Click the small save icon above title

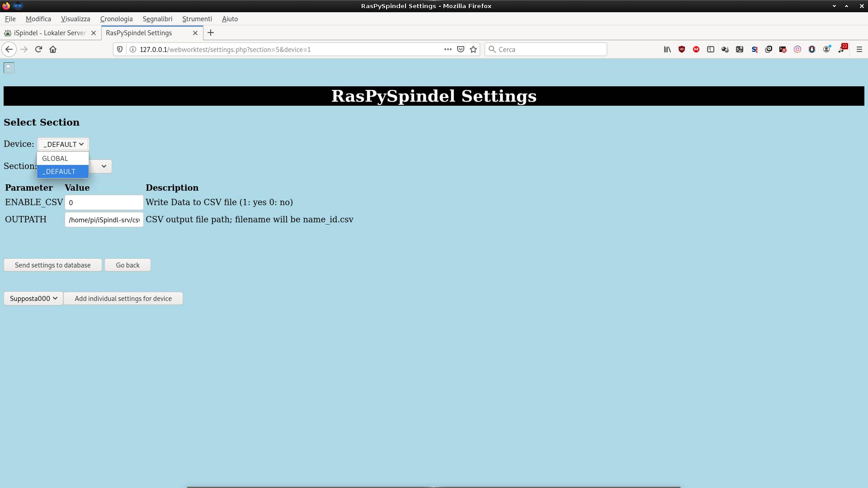(x=9, y=68)
